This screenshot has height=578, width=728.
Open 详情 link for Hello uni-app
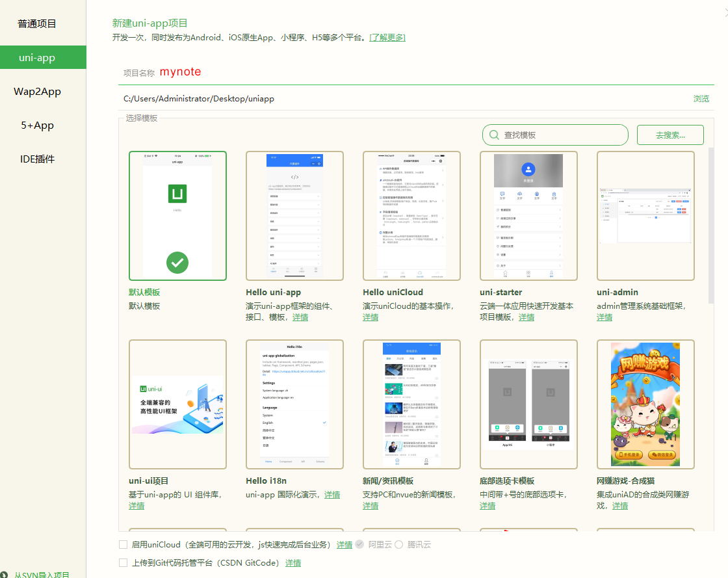[x=300, y=317]
